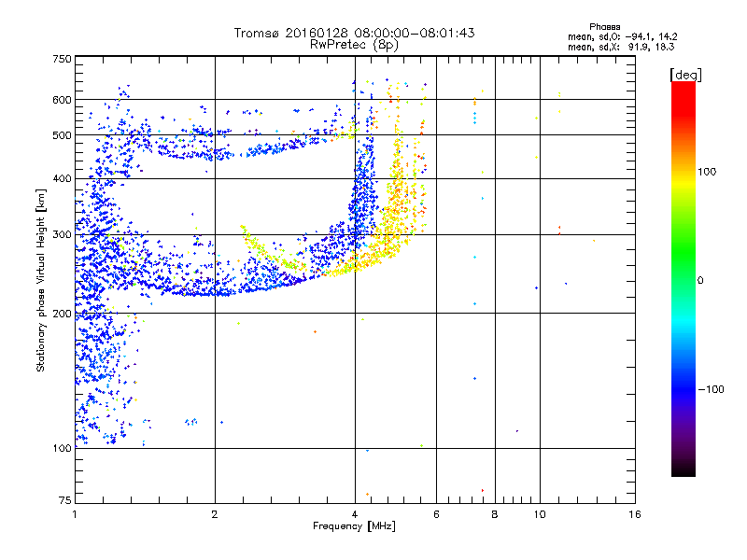Image resolution: width=747 pixels, height=560 pixels.
Task: Click the "mean, sd,X: 91.9, 18.3" line
Action: (x=621, y=47)
